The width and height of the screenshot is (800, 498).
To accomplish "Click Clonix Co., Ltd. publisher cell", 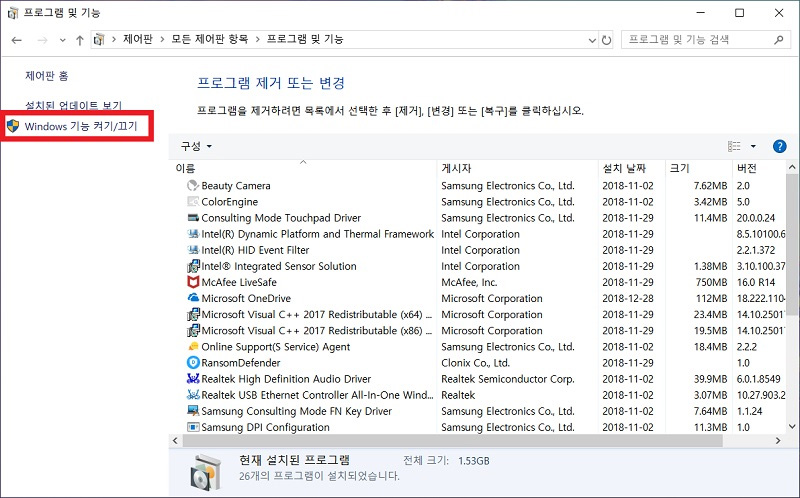I will tap(476, 363).
